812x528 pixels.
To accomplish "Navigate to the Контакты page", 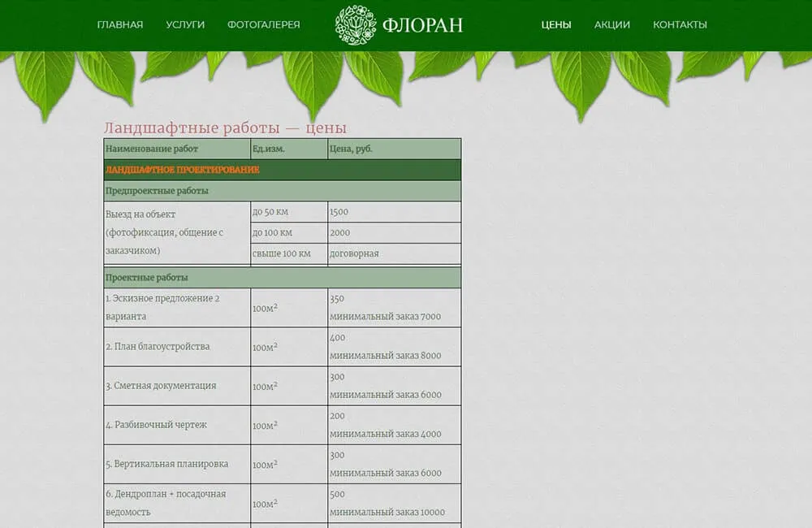I will tap(680, 24).
